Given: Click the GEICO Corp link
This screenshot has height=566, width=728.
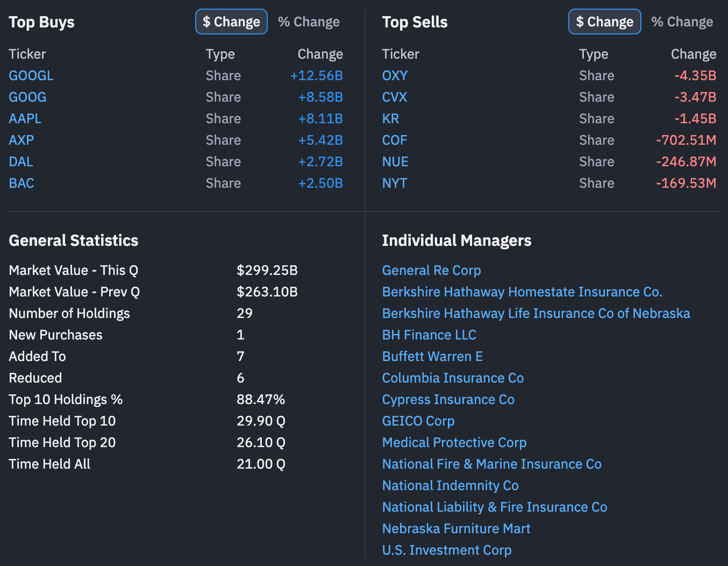Looking at the screenshot, I should tap(418, 421).
